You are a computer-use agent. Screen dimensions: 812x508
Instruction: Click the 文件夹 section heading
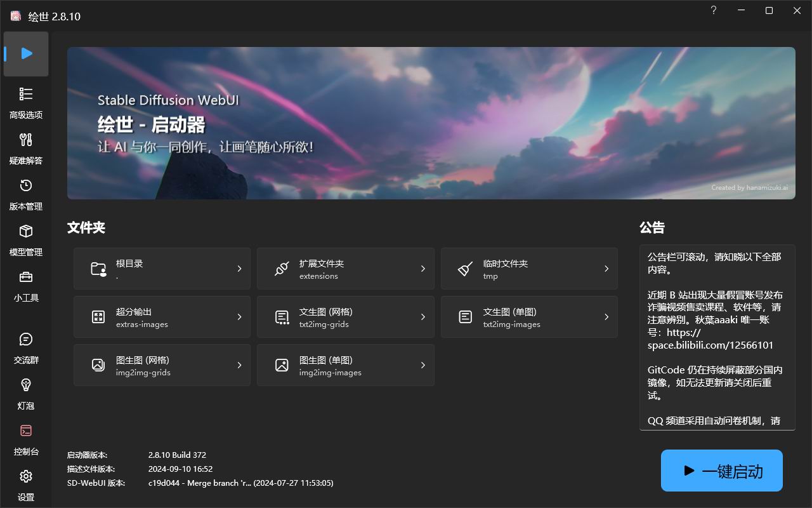coord(86,227)
